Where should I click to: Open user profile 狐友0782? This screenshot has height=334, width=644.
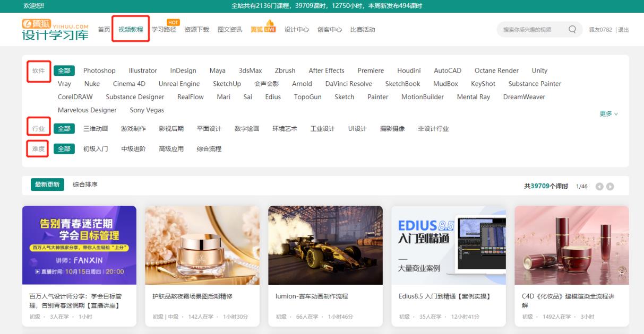(x=600, y=30)
